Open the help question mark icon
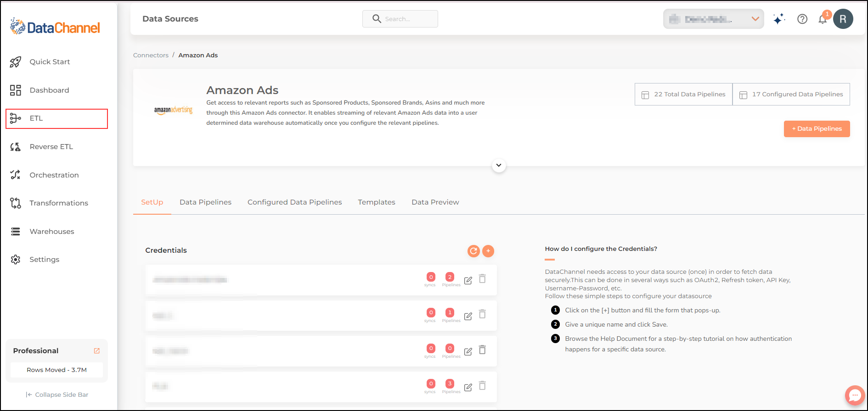The height and width of the screenshot is (411, 868). [x=802, y=19]
